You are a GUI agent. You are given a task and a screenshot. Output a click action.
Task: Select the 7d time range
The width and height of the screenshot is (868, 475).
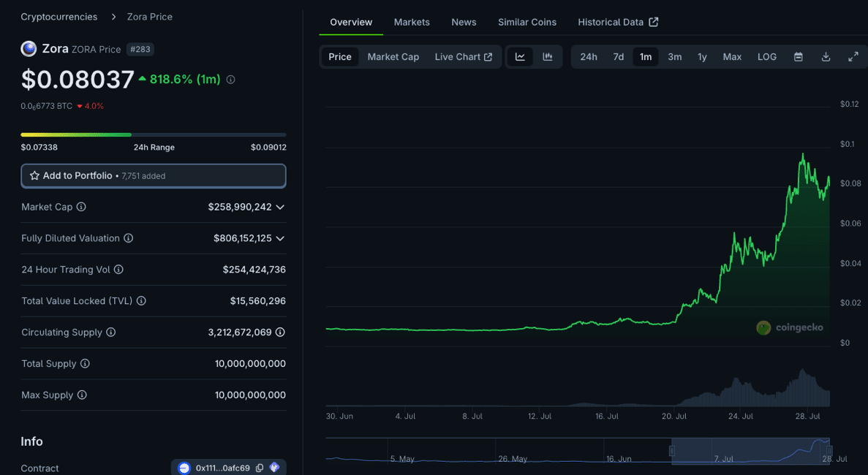point(618,57)
